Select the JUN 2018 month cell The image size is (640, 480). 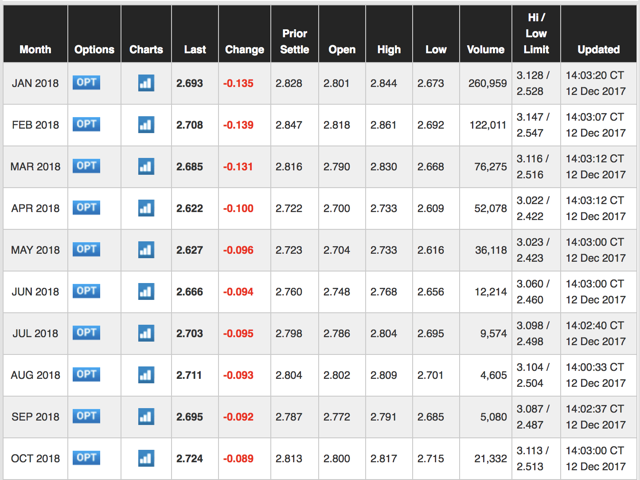click(x=35, y=292)
